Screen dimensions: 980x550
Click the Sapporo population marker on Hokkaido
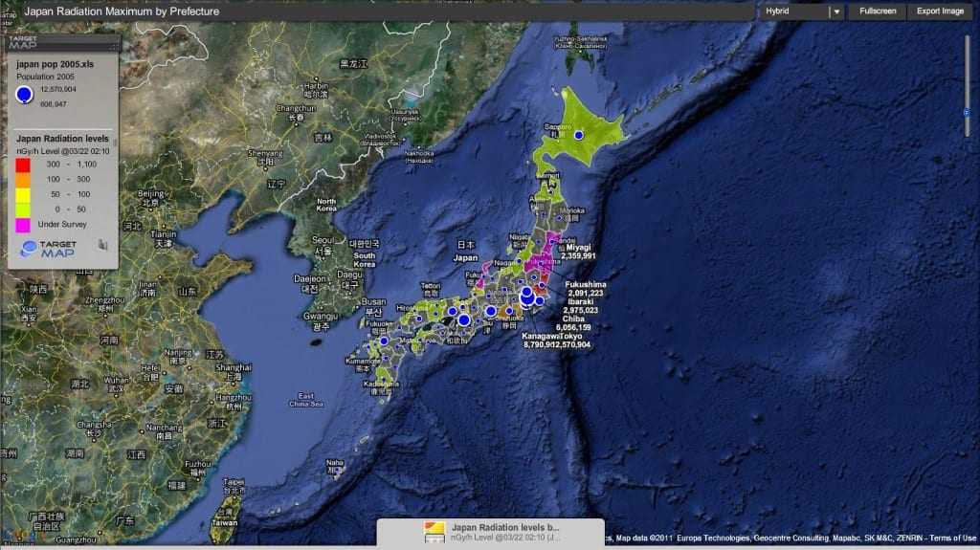point(578,136)
